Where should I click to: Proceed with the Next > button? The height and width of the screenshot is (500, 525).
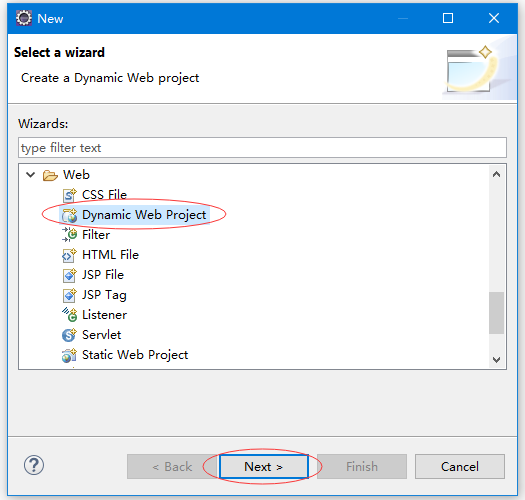pyautogui.click(x=264, y=467)
